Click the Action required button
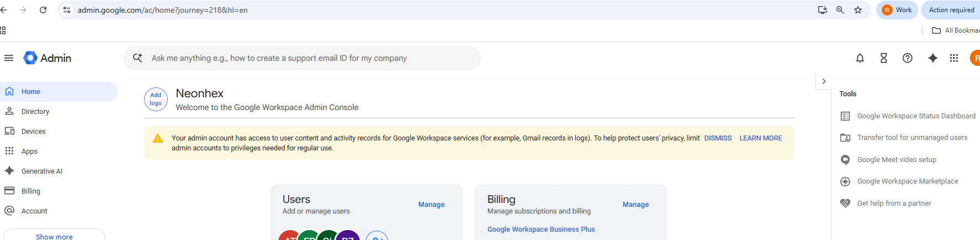Image resolution: width=980 pixels, height=240 pixels. coord(951,10)
